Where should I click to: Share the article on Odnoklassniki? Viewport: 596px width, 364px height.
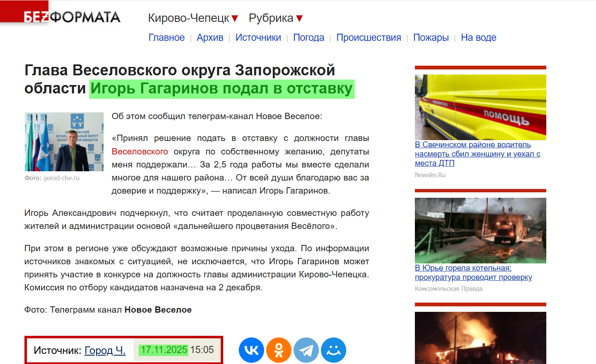[x=279, y=350]
